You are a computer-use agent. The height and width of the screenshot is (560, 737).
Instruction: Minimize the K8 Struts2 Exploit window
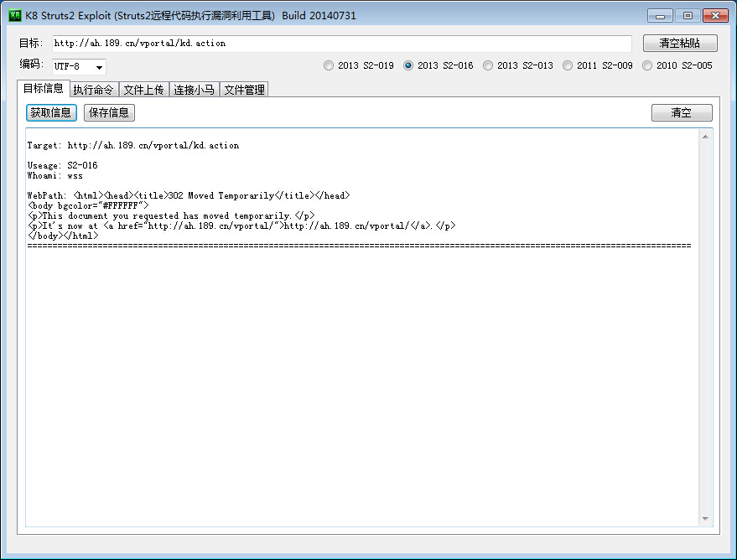(x=661, y=16)
